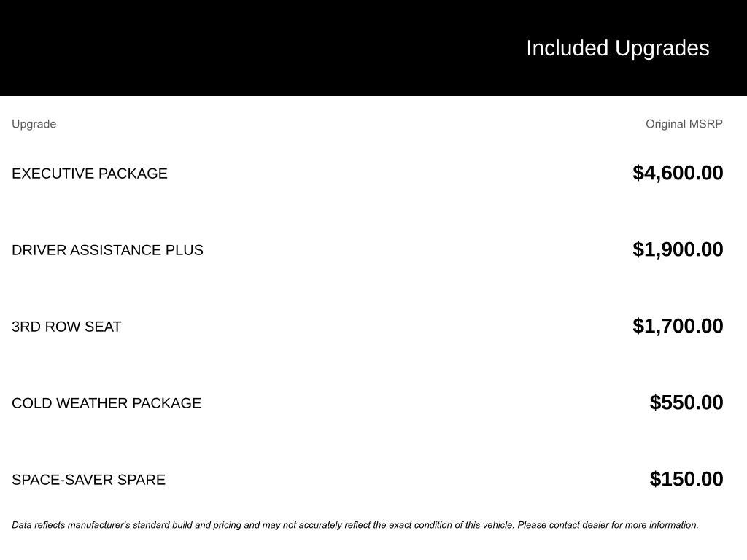Click the $1,900.00 price
This screenshot has height=560, width=747.
pos(678,249)
